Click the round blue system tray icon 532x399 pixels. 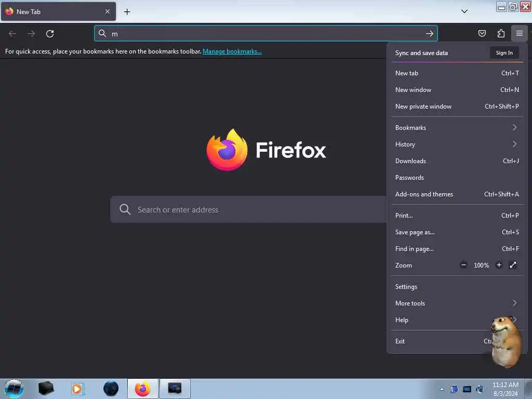(480, 389)
